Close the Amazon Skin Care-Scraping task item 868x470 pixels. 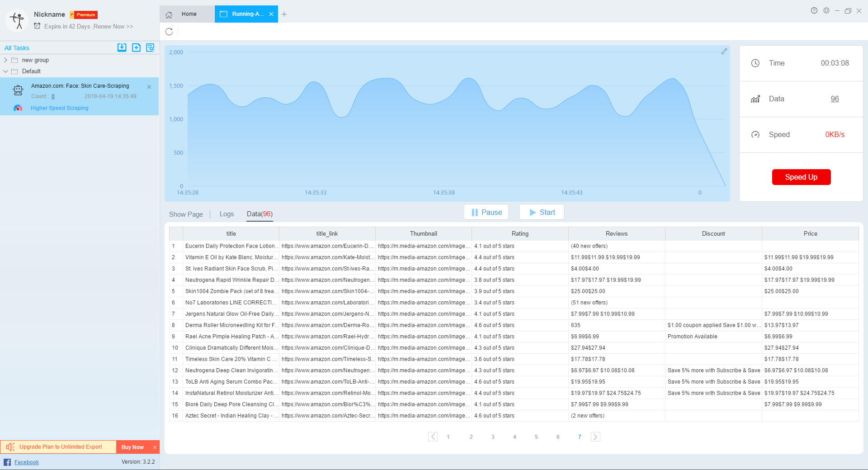[149, 87]
